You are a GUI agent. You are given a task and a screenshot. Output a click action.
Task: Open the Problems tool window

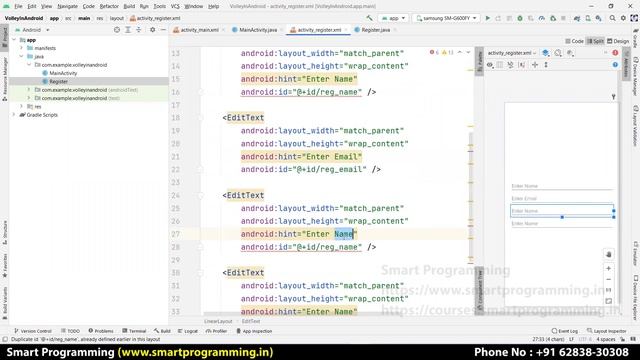(x=101, y=331)
